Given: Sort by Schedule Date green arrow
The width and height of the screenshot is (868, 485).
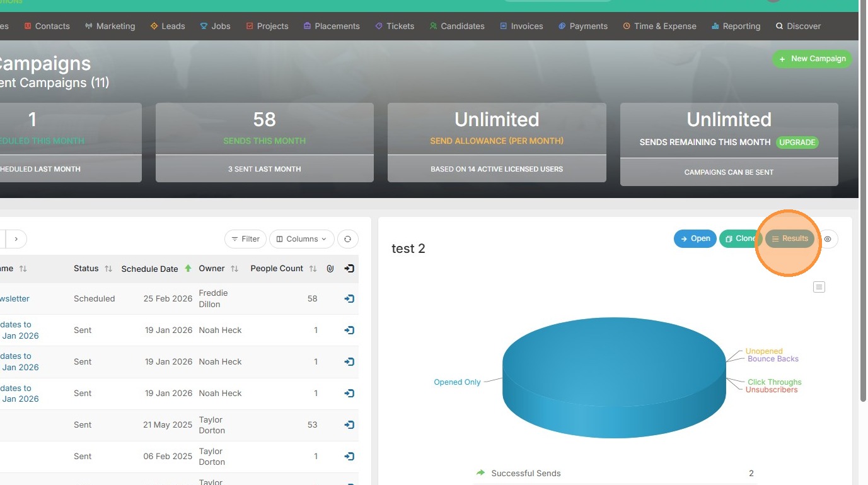Looking at the screenshot, I should tap(188, 269).
